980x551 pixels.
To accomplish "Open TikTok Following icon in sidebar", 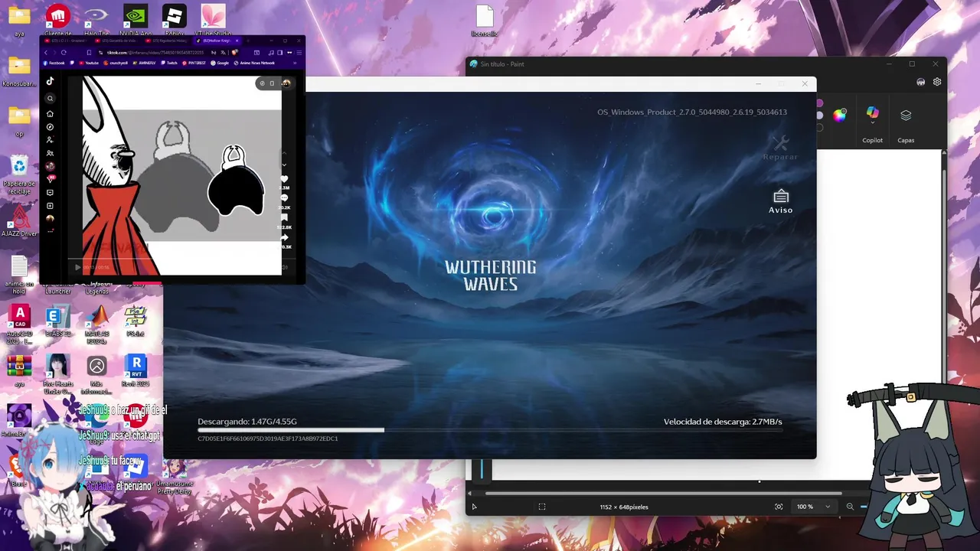I will (x=50, y=140).
